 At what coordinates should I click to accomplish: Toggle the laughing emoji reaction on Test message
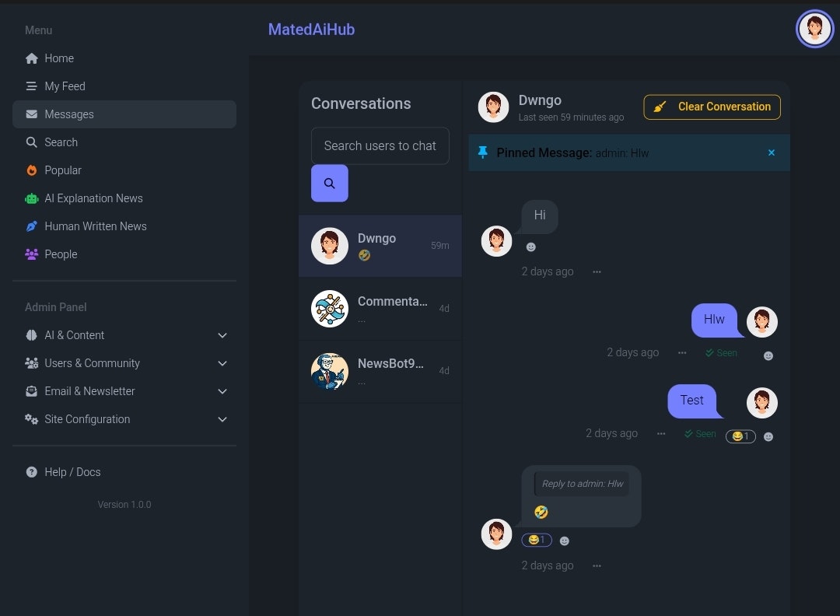pos(740,436)
